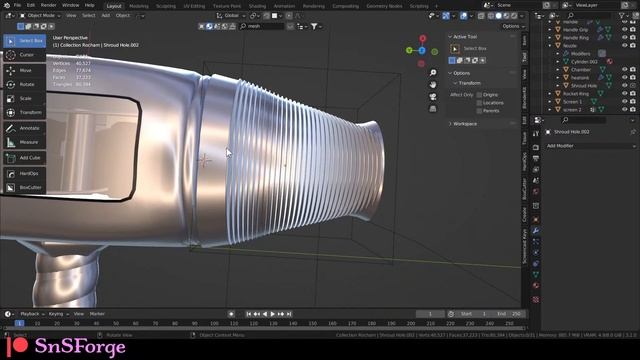Open the timeline Marker menu
640x360 pixels.
97,314
